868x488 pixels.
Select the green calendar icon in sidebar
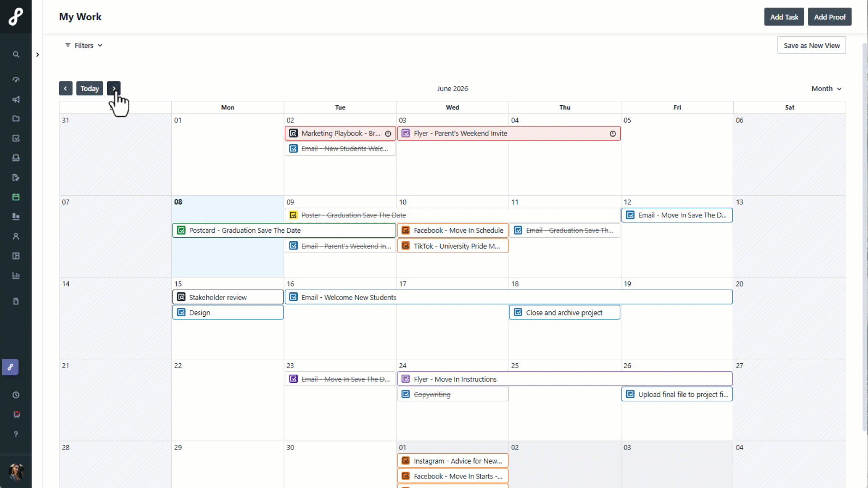[x=16, y=197]
